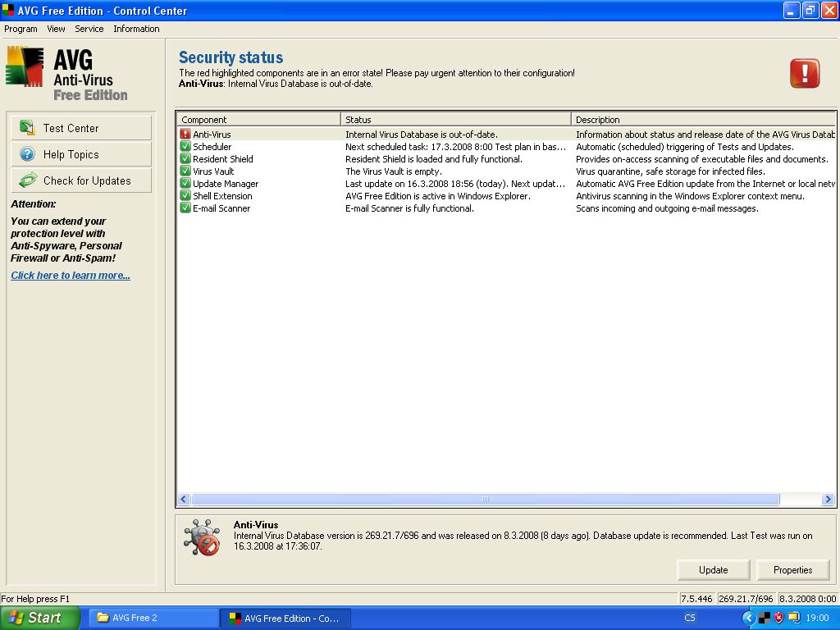The height and width of the screenshot is (630, 840).
Task: Click the green check icon beside Scheduler
Action: [x=185, y=146]
